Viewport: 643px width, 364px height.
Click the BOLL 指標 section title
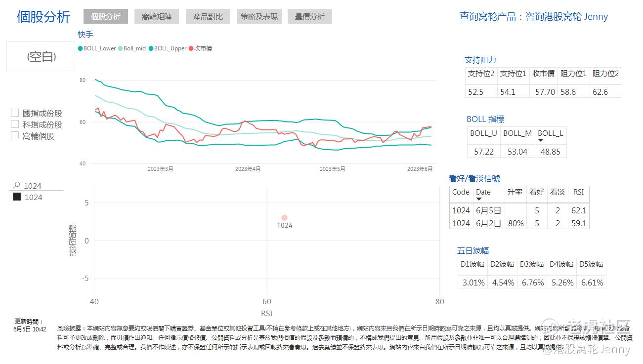pyautogui.click(x=485, y=119)
